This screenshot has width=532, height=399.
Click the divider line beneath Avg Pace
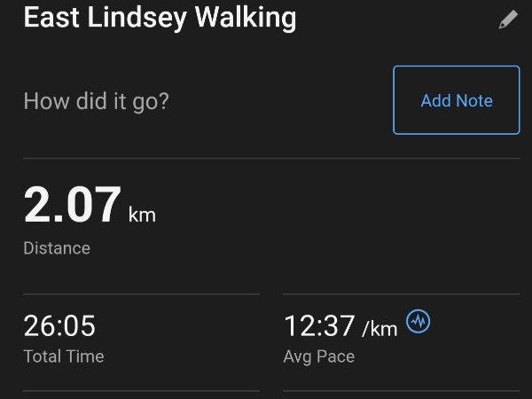[x=402, y=391]
